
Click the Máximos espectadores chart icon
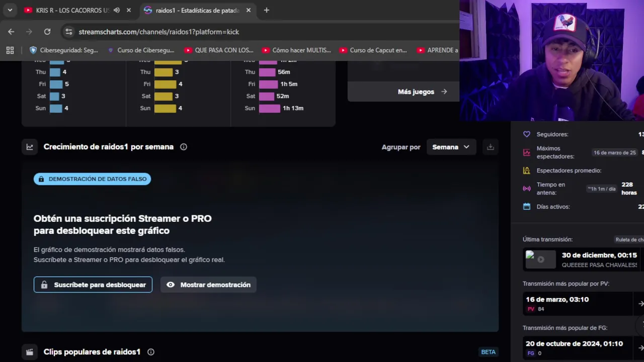tap(527, 152)
